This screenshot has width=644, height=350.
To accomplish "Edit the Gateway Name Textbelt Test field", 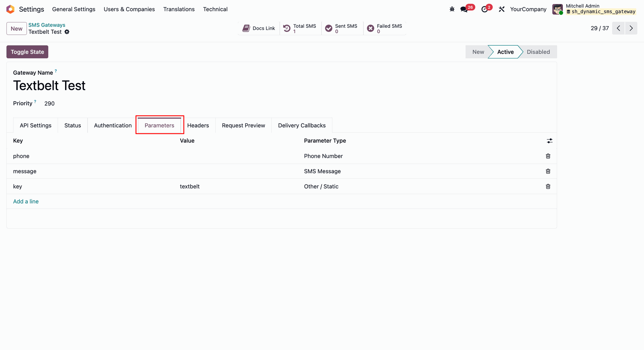I will 49,86.
